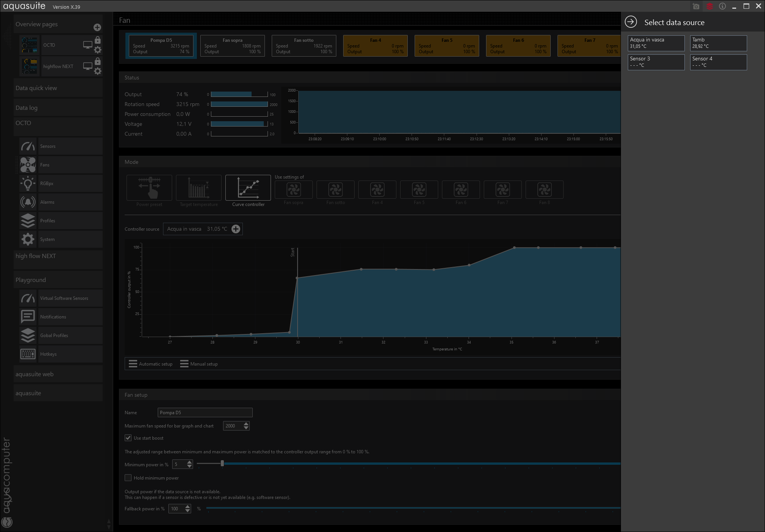Viewport: 765px width, 532px height.
Task: Expand the high flow NEXT section
Action: pos(58,259)
